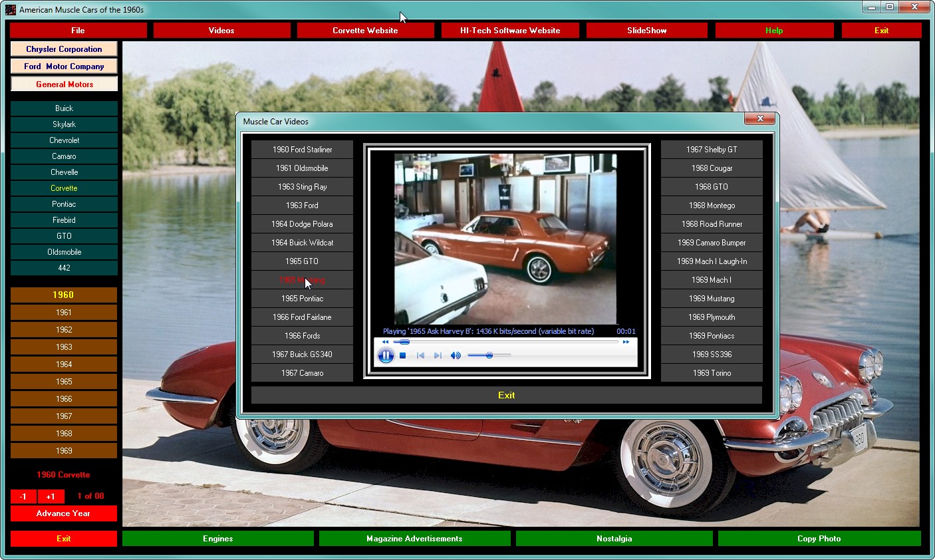The width and height of the screenshot is (935, 560).
Task: Choose Chevelle in the model list
Action: (x=64, y=172)
